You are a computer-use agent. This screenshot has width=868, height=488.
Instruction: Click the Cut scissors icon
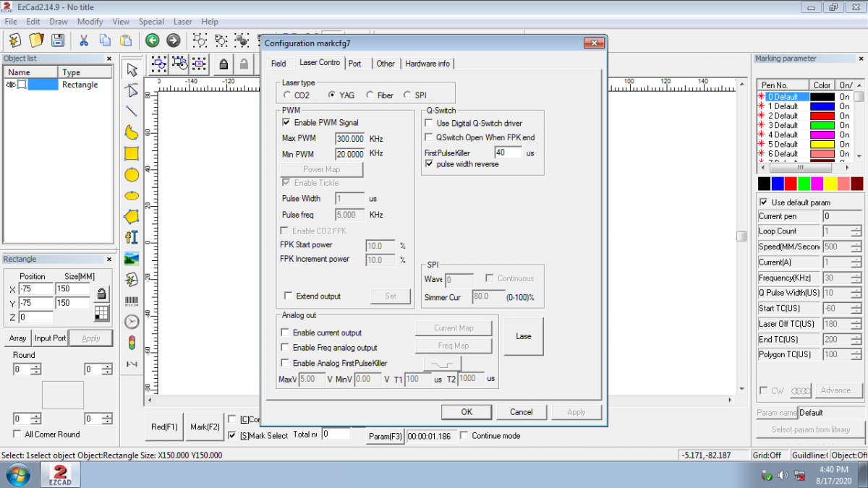pyautogui.click(x=84, y=40)
